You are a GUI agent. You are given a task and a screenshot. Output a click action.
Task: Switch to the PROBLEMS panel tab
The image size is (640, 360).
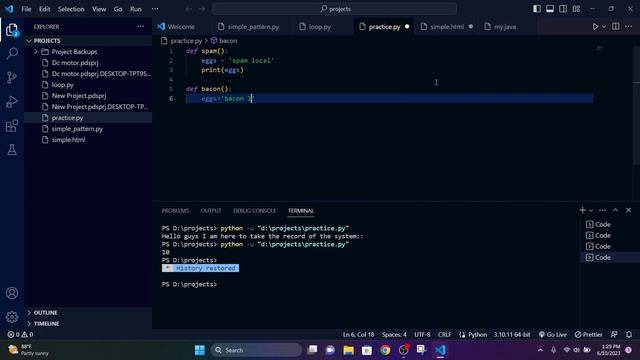click(x=175, y=211)
